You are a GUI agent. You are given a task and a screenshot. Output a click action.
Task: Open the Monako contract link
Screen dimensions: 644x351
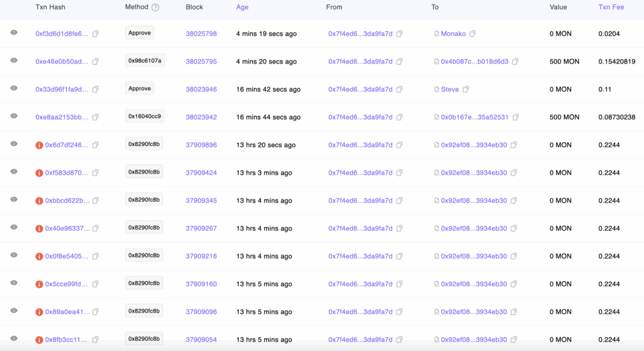tap(453, 34)
